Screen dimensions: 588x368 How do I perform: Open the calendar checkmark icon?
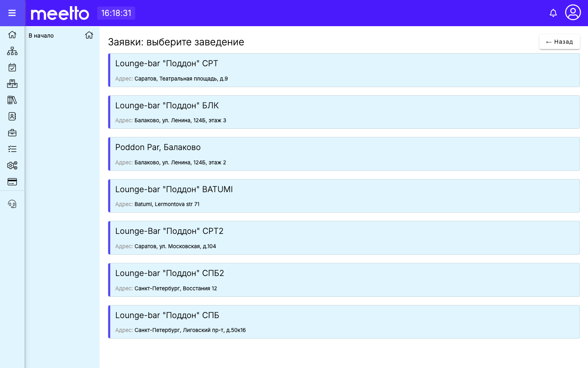[x=12, y=67]
